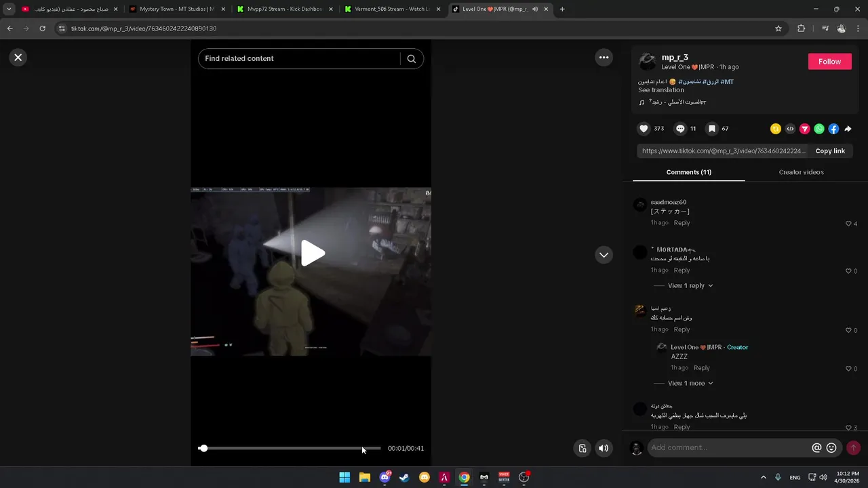Open Steam from the taskbar
Viewport: 868px width, 488px height.
point(404,477)
